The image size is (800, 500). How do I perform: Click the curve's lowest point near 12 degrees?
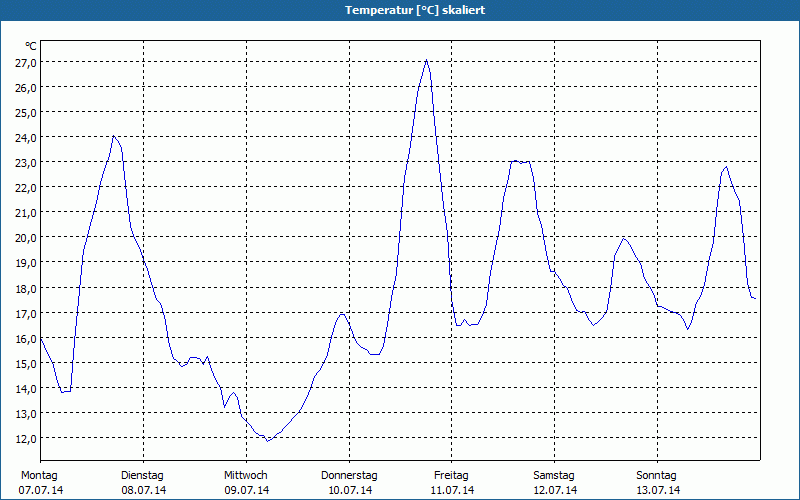pyautogui.click(x=267, y=440)
